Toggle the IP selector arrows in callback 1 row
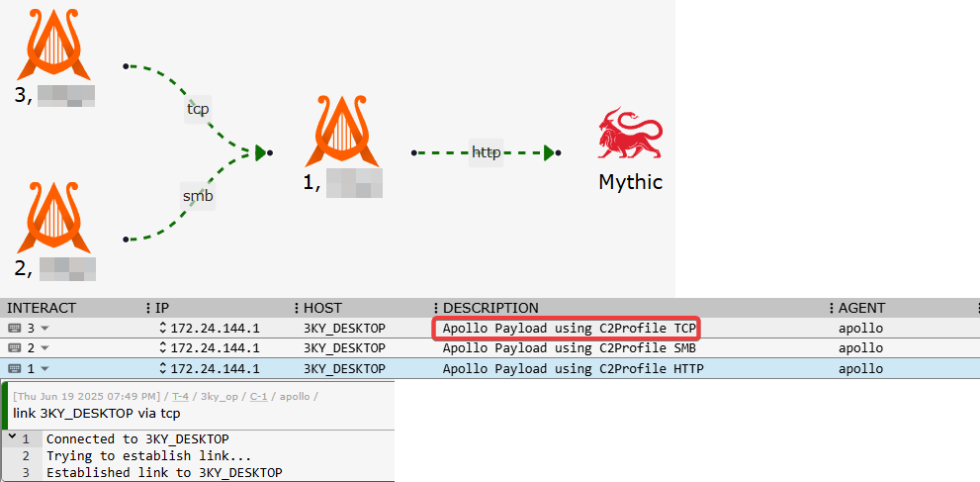This screenshot has width=980, height=482. coord(163,369)
